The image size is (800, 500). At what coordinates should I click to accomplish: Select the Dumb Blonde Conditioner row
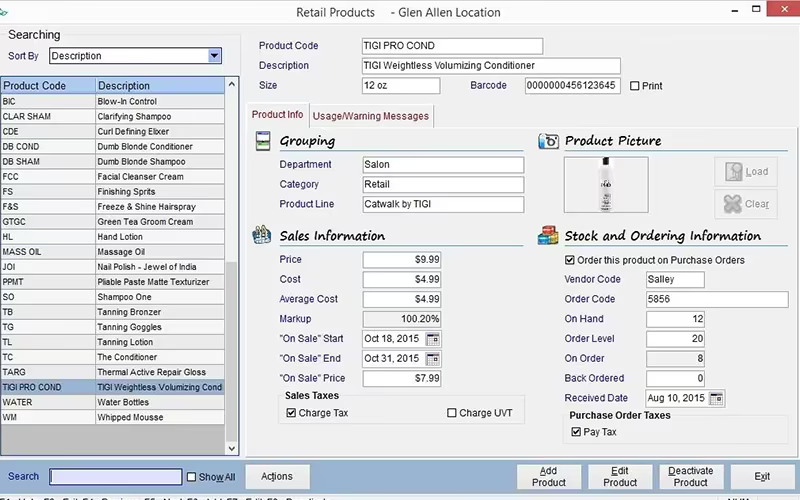coord(112,146)
